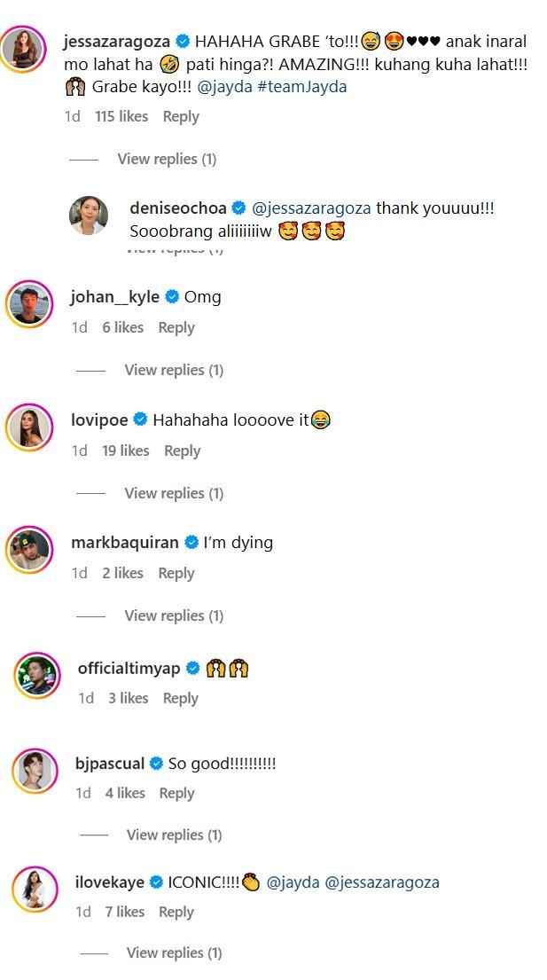Open johan__kyle's profile avatar

tap(29, 304)
